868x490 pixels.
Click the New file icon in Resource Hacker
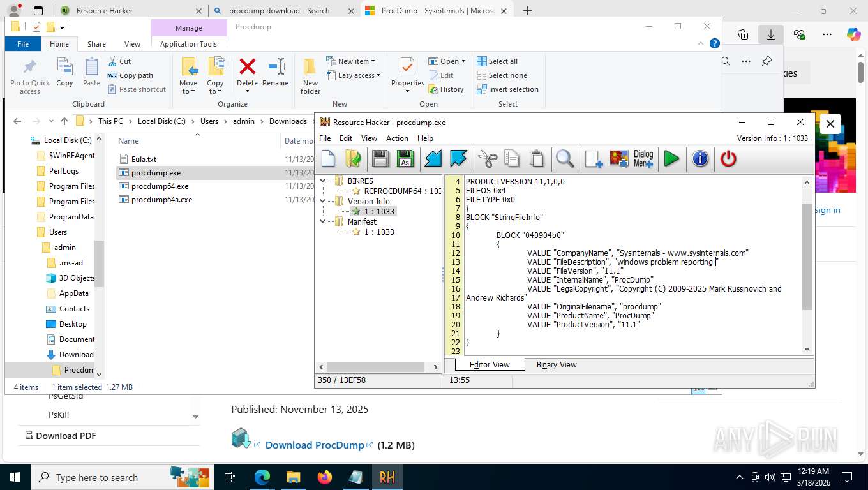click(328, 158)
